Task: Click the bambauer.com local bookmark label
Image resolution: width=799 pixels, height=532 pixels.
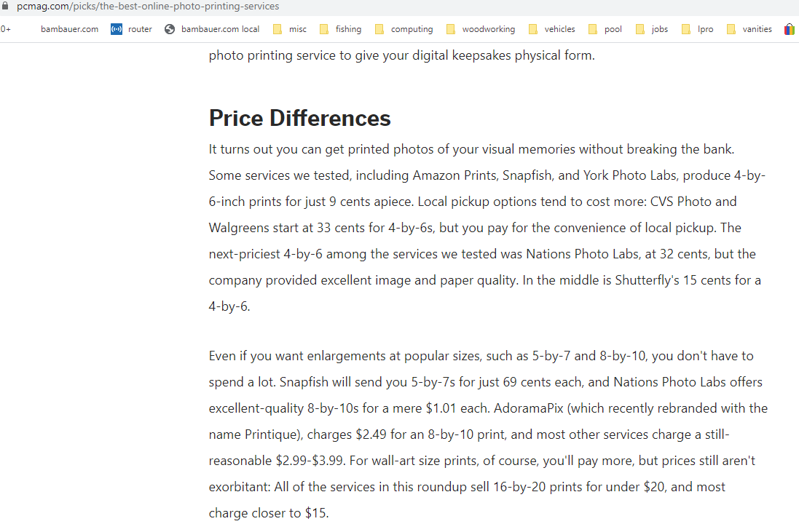Action: click(220, 29)
